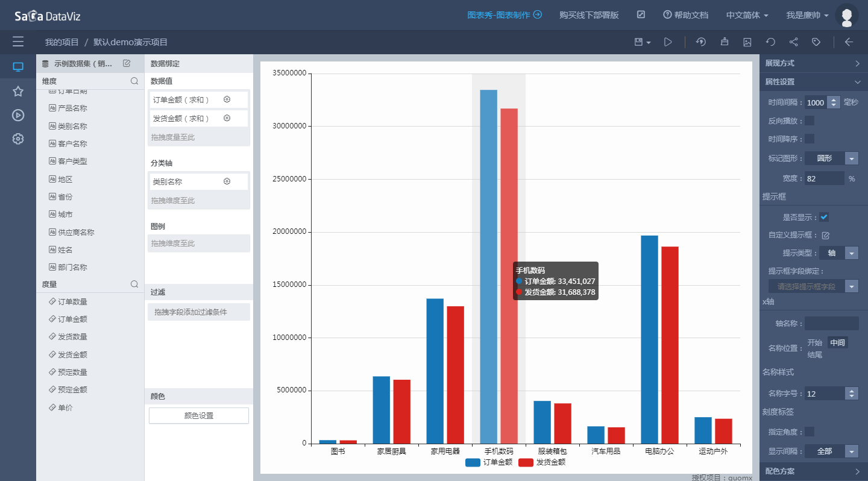Open the hamburger menu in the header
The width and height of the screenshot is (868, 481).
click(18, 42)
